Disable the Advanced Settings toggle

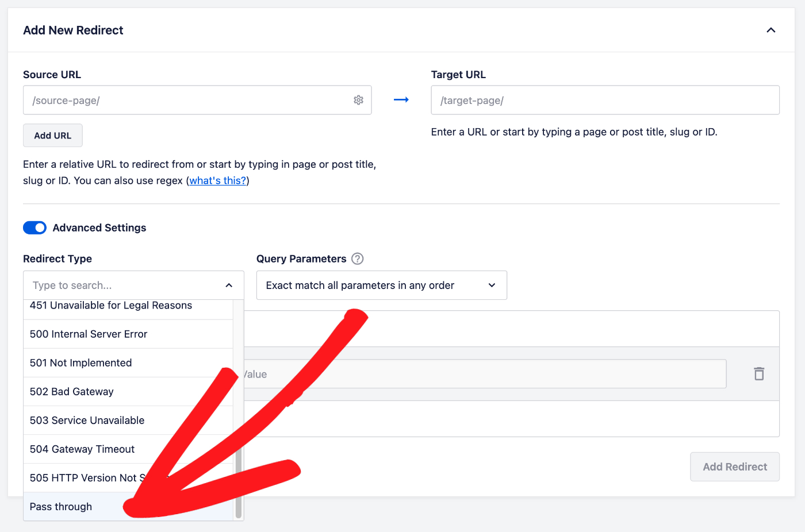[34, 228]
